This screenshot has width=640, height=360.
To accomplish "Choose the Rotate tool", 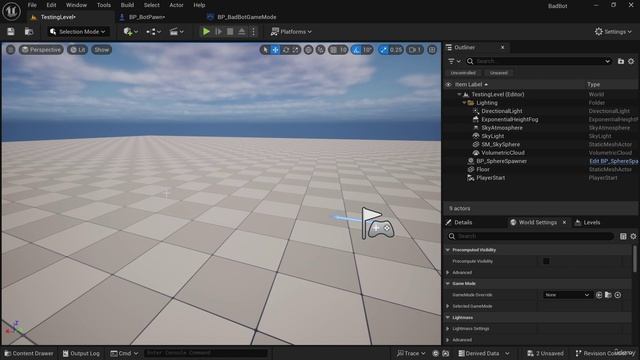I will [286, 50].
